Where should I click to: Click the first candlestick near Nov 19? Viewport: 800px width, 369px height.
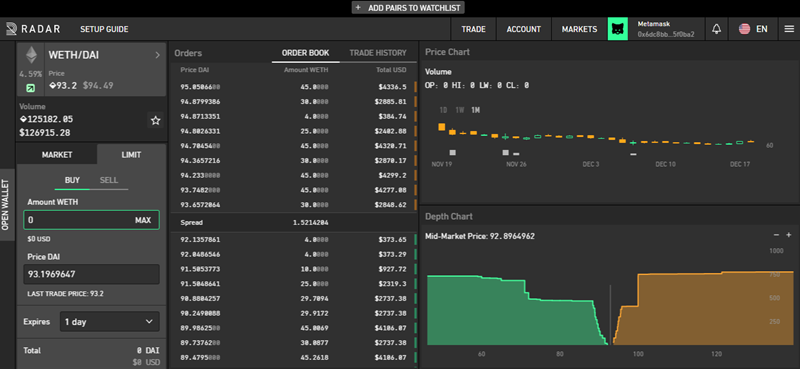point(442,127)
